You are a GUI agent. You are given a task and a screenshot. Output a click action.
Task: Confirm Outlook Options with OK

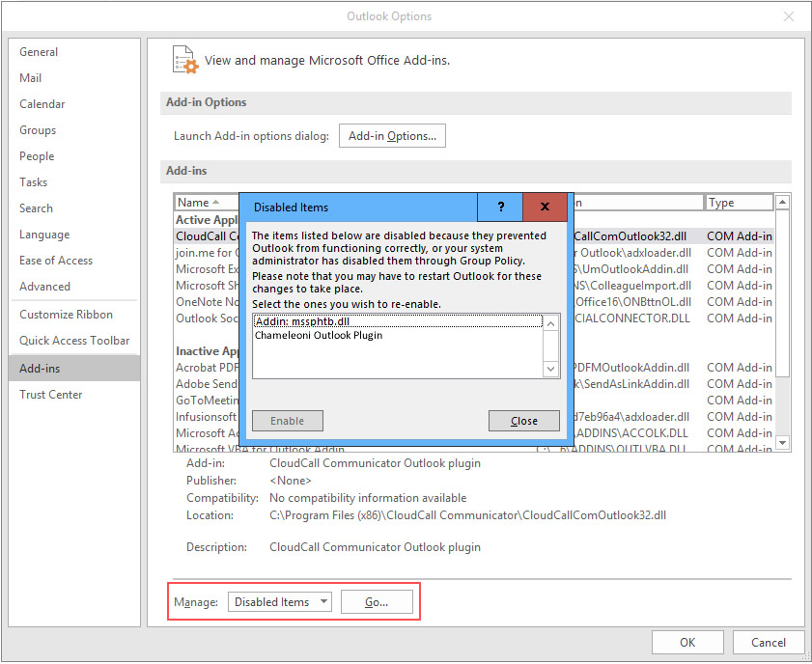687,642
